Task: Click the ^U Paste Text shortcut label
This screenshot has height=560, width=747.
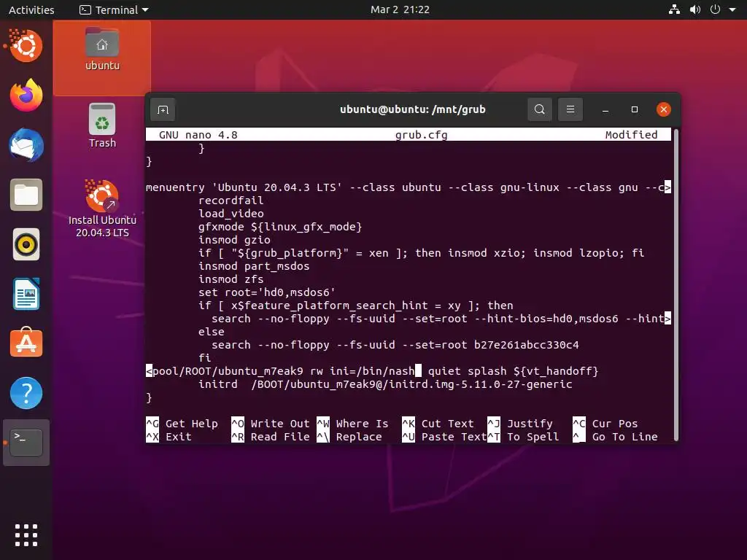Action: [x=444, y=437]
